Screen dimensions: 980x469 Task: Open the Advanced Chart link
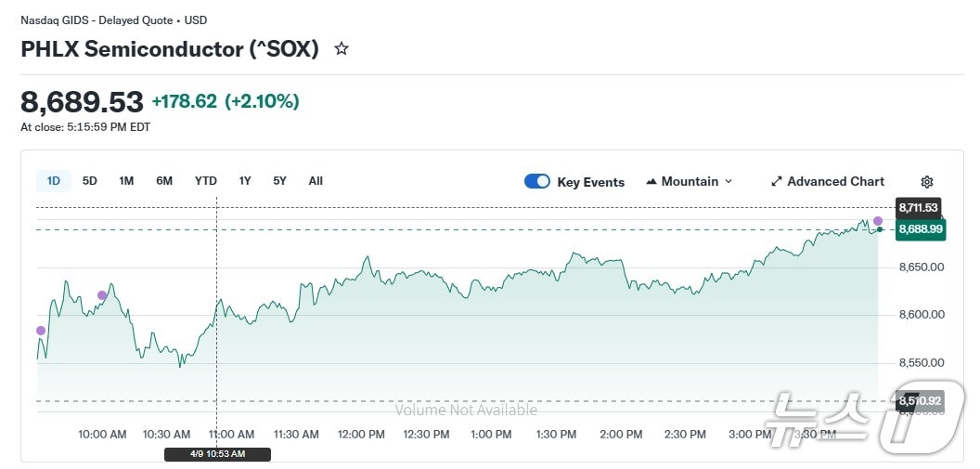pyautogui.click(x=835, y=182)
